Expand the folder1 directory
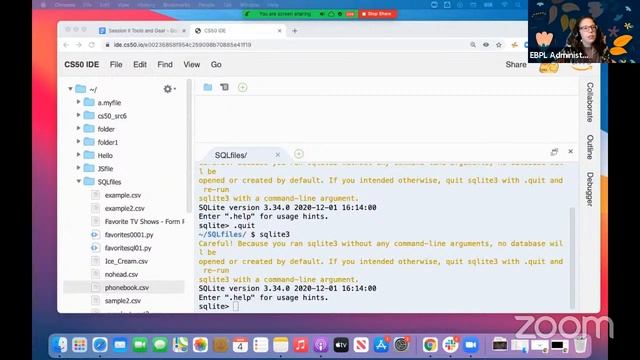 (78, 142)
